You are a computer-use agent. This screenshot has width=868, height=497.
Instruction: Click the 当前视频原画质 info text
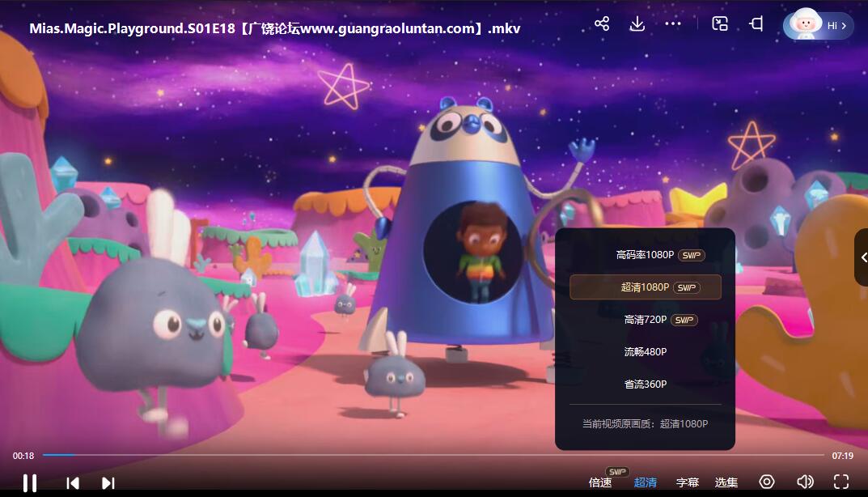click(x=645, y=424)
